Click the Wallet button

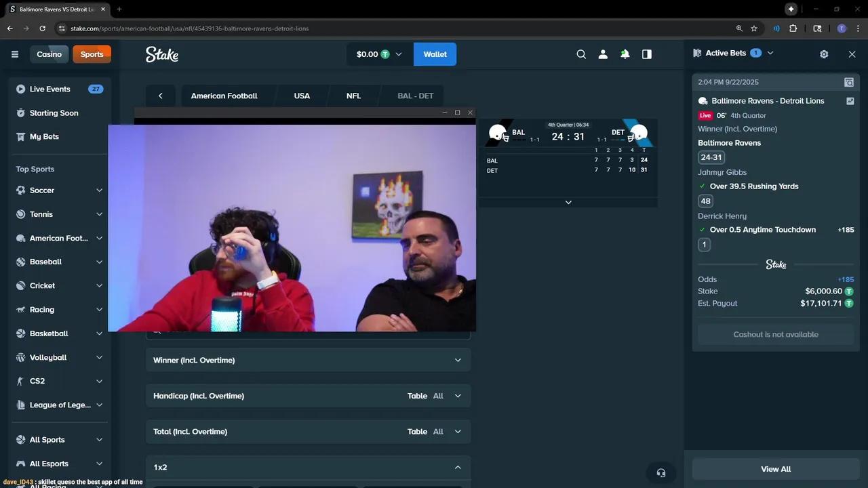[435, 54]
